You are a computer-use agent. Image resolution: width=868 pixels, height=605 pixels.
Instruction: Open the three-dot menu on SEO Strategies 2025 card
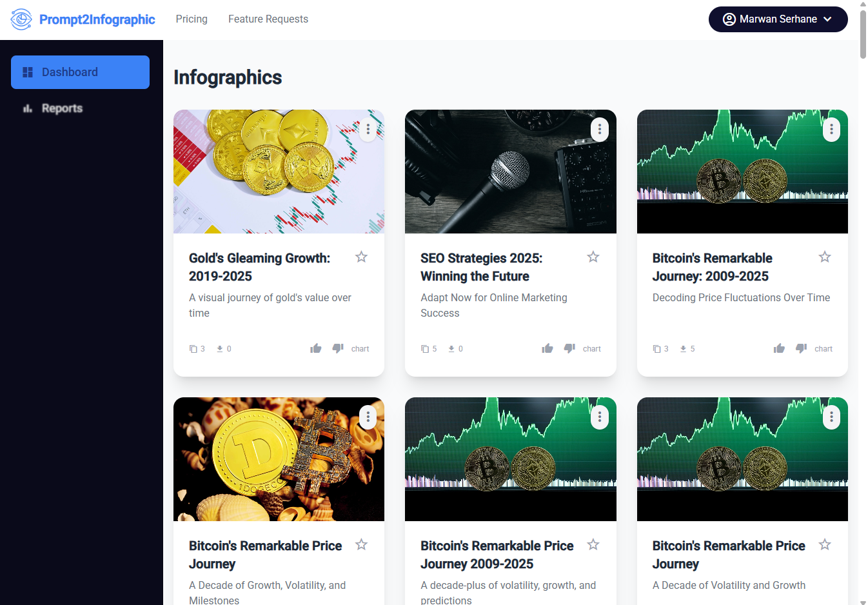click(599, 129)
